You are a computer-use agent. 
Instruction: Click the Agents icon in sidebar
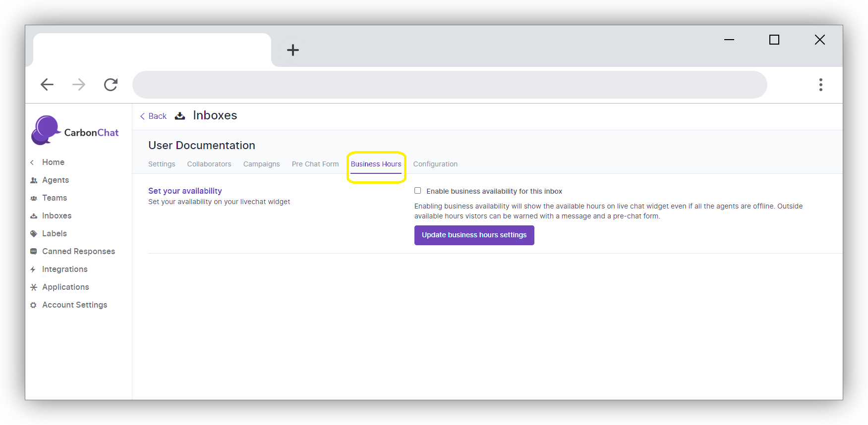[34, 180]
